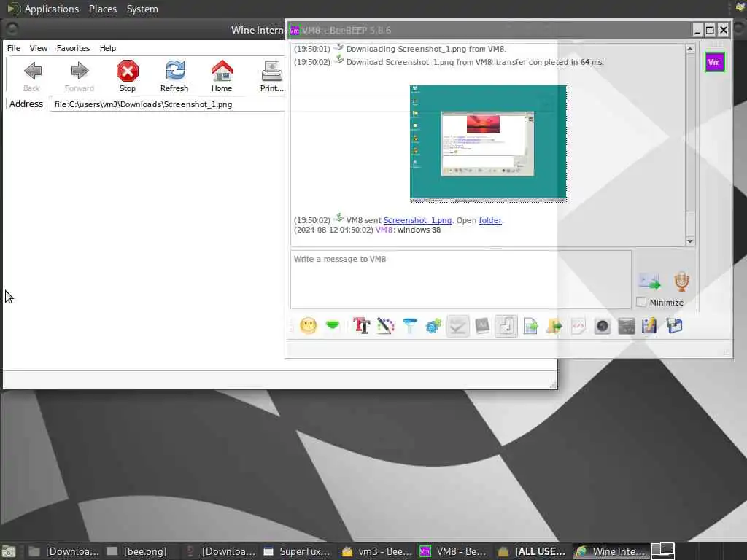Image resolution: width=747 pixels, height=560 pixels.
Task: Click the Windows 98 screenshot thumbnail
Action: point(488,144)
